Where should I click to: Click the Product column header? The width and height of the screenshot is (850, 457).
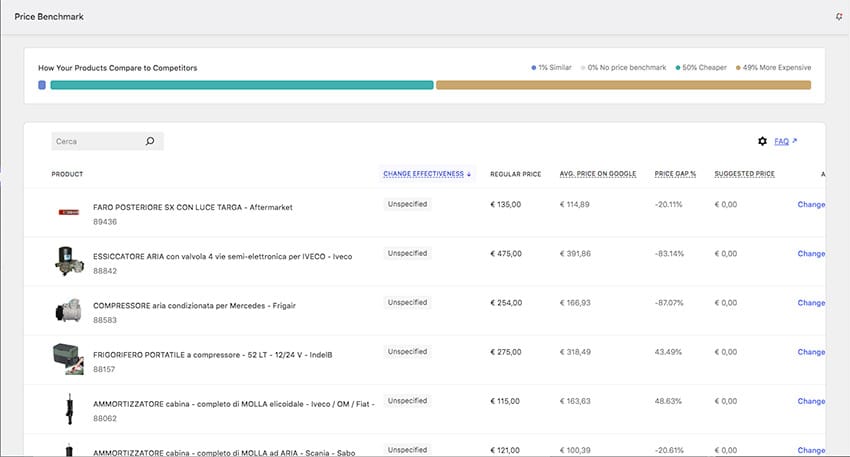tap(67, 174)
